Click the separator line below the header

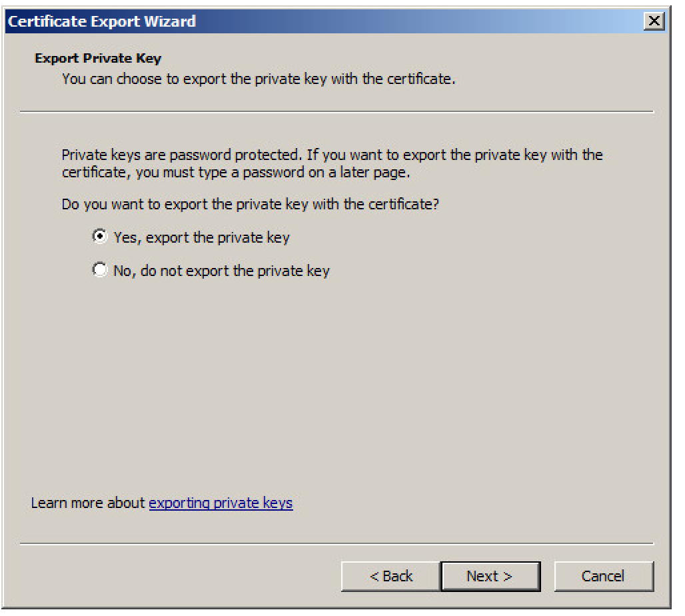coord(337,112)
